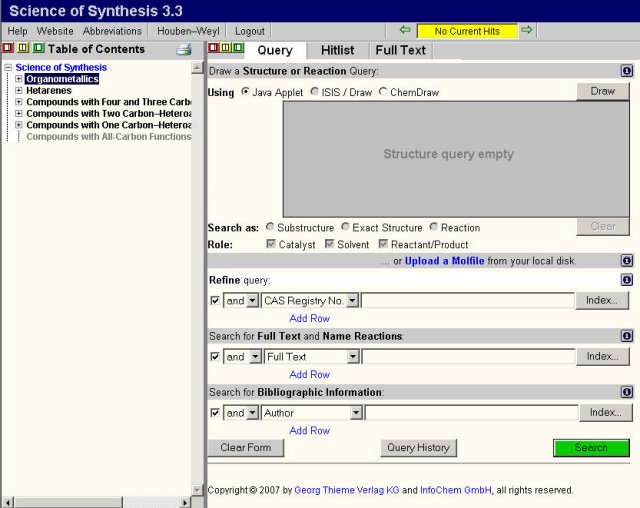Open info icon for Refine query section
The image size is (640, 508).
coord(627,280)
